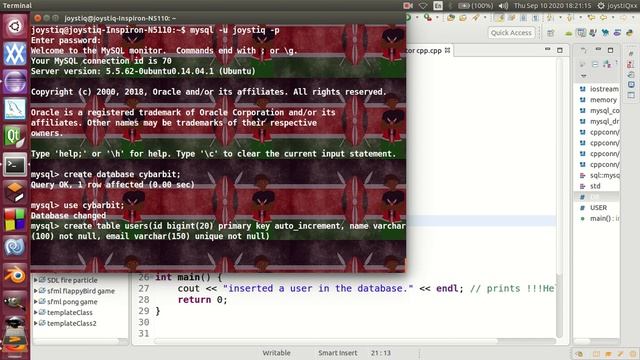The width and height of the screenshot is (640, 360).
Task: Click the Terminal icon in launcher
Action: pos(15,164)
